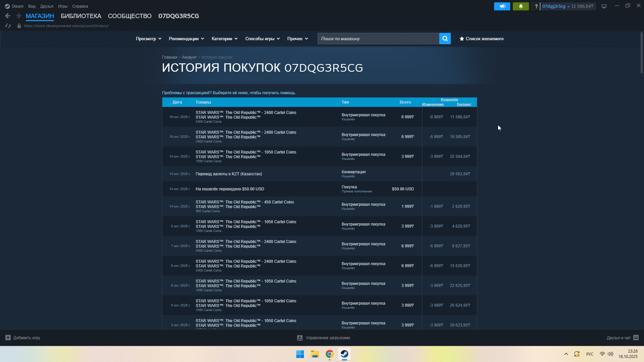The image size is (644, 362).
Task: Expand the Просмотр dropdown menu
Action: point(148,39)
